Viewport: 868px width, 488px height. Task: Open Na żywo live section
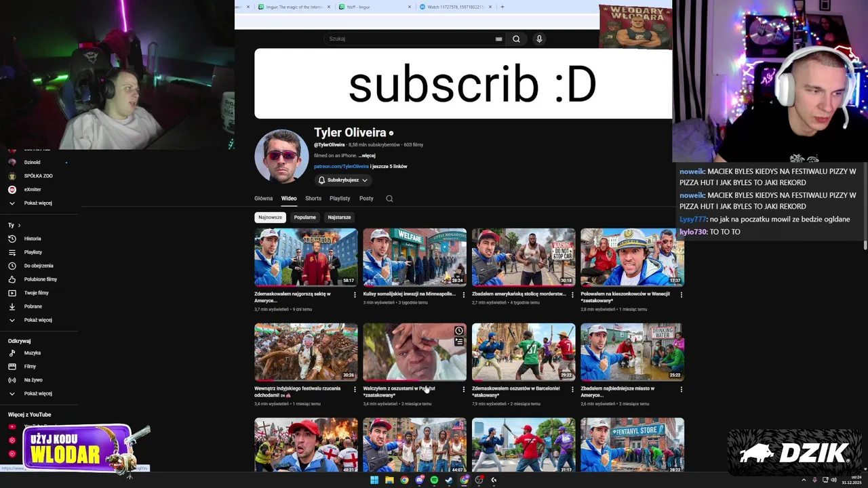click(33, 380)
